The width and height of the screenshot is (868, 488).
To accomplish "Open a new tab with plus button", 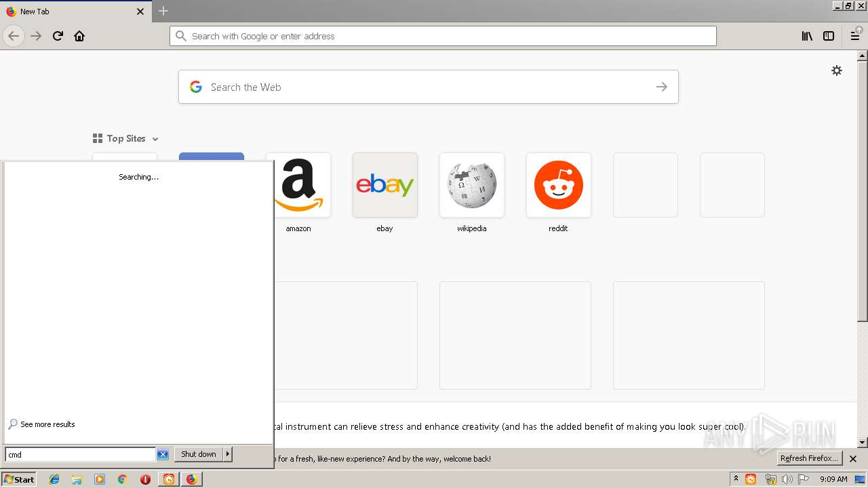I will [x=163, y=11].
